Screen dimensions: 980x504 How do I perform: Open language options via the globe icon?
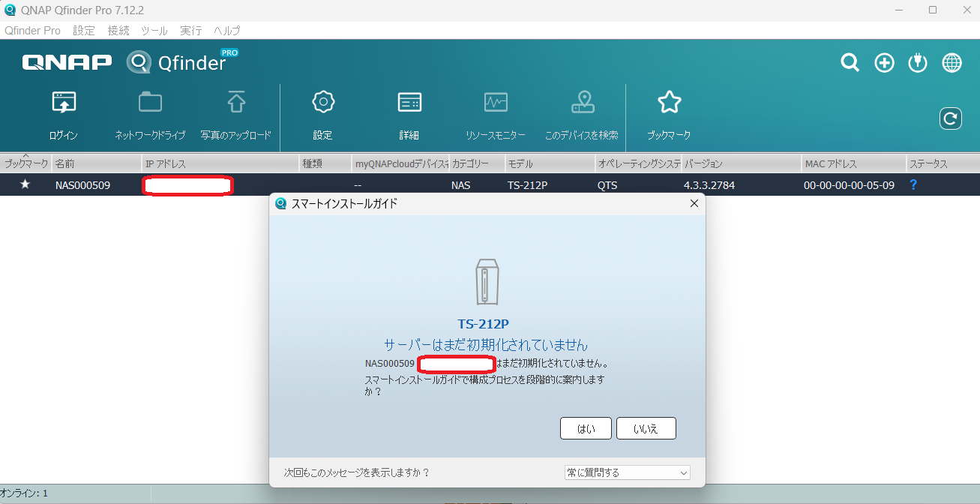[952, 62]
